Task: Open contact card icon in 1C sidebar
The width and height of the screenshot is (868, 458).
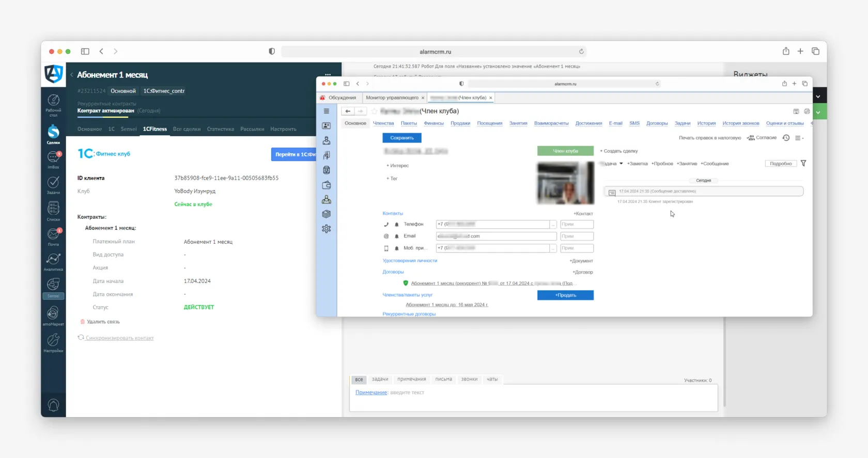Action: click(326, 125)
